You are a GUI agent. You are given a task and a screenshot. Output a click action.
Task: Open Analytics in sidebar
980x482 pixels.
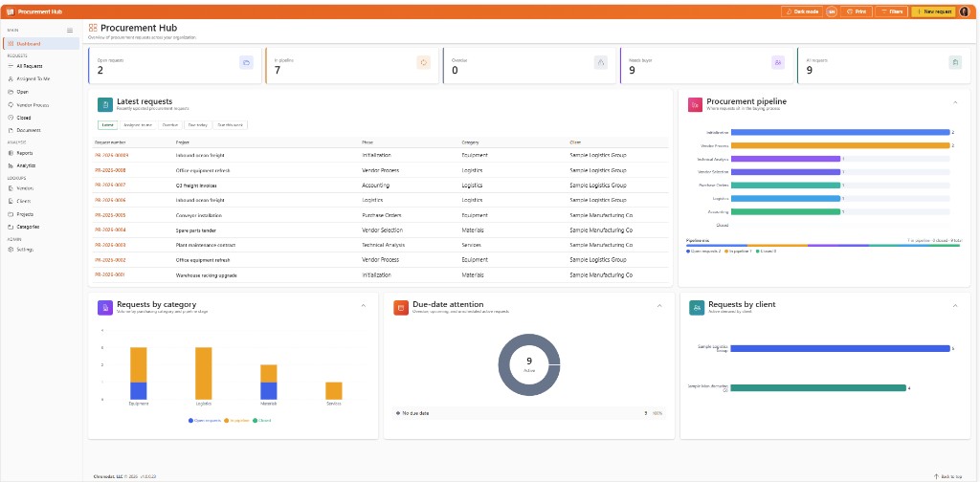click(41, 165)
